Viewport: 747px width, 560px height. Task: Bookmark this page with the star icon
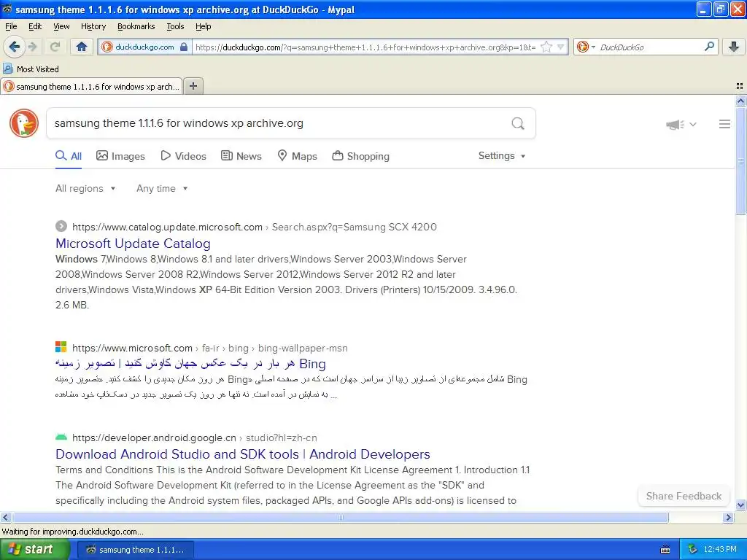coord(546,47)
